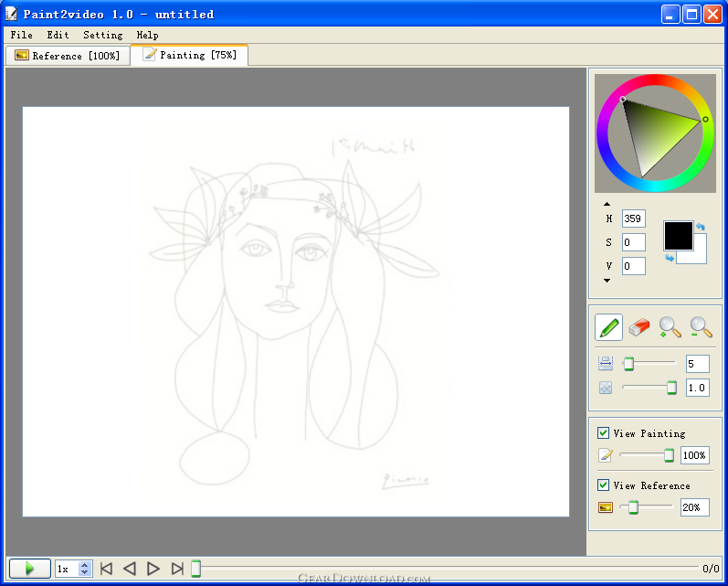Image resolution: width=728 pixels, height=586 pixels.
Task: Close the Paint2video window
Action: point(712,15)
